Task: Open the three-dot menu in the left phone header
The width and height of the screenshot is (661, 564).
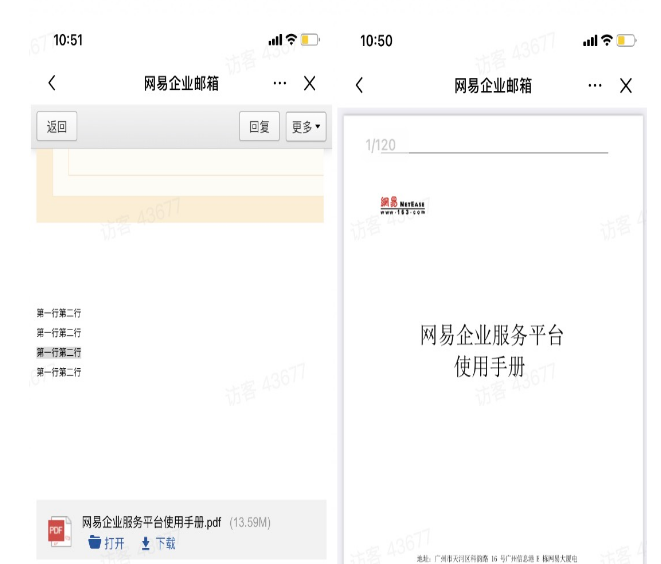Action: tap(279, 83)
